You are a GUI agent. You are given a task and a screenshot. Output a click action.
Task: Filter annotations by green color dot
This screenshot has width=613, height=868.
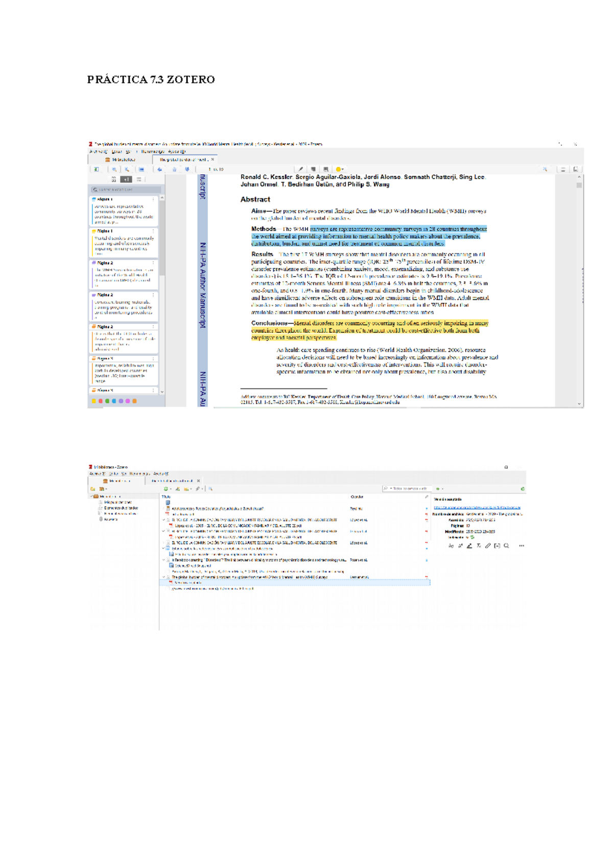point(107,401)
